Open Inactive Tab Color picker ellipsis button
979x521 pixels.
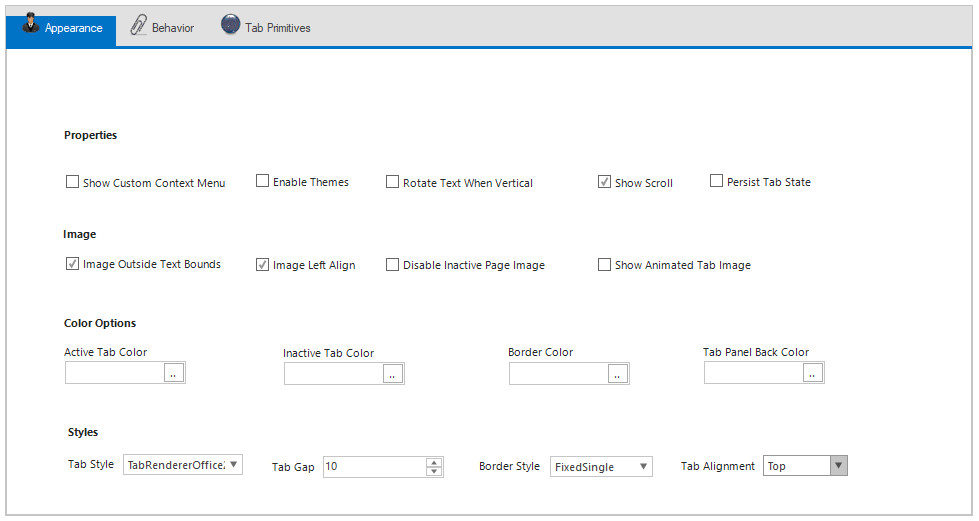coord(393,374)
